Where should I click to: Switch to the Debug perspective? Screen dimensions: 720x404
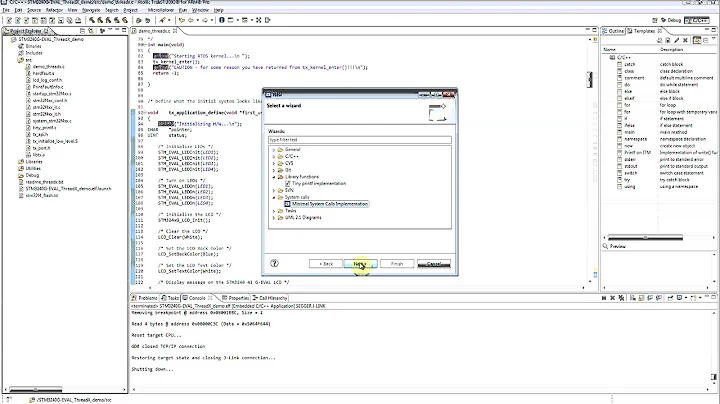671,20
